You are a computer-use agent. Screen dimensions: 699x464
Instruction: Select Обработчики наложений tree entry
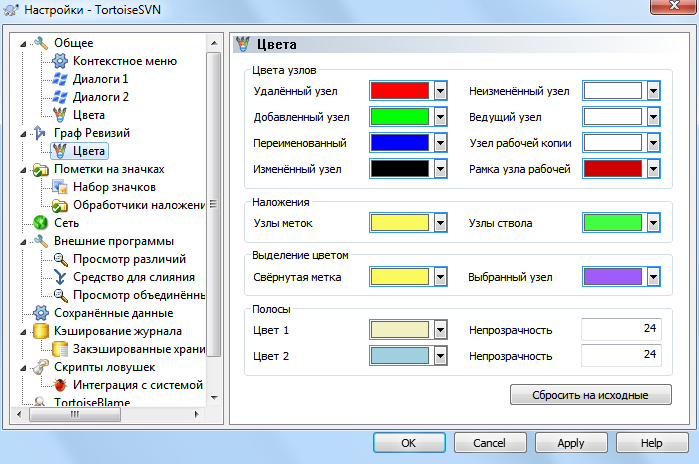(139, 205)
